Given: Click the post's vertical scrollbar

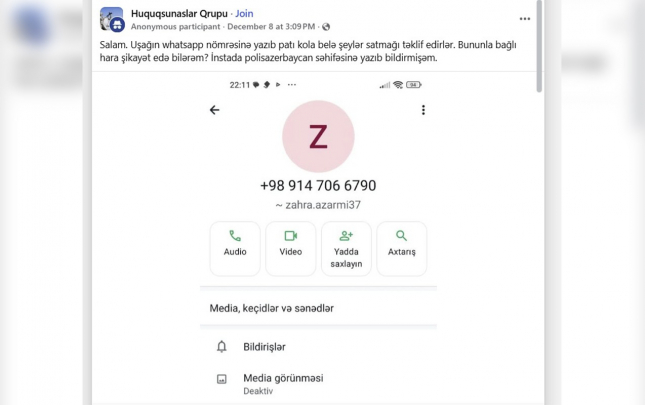Looking at the screenshot, I should coord(539,46).
